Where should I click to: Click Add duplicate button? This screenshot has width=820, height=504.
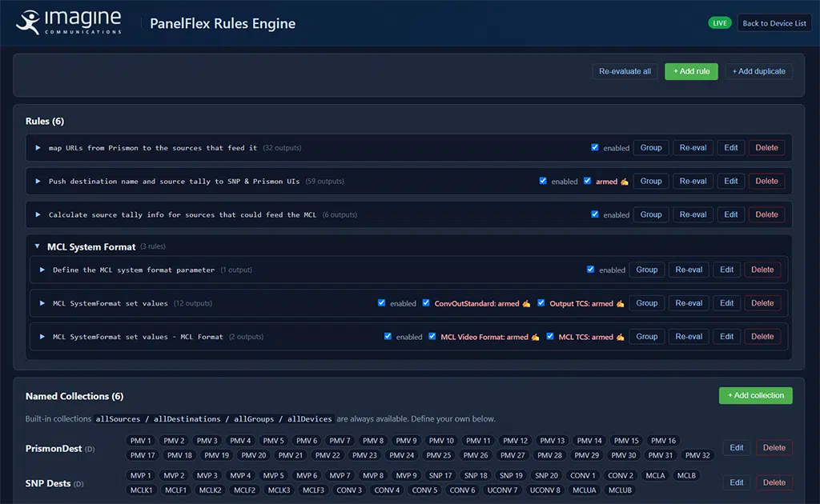[759, 71]
